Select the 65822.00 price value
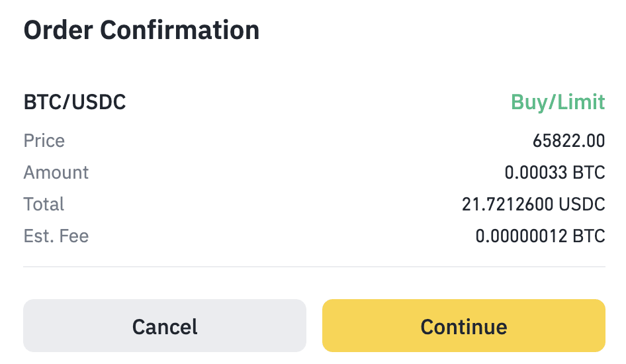The image size is (626, 364). (568, 141)
